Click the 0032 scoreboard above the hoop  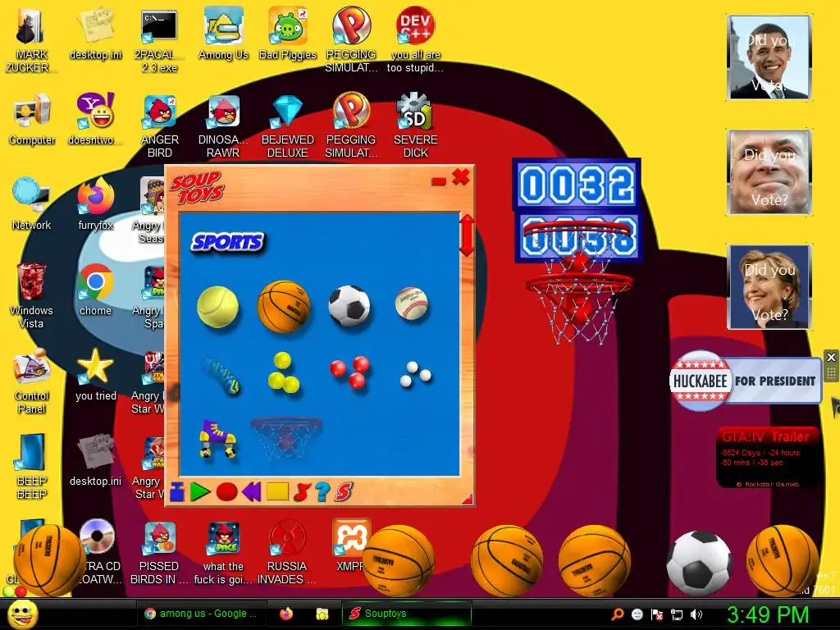tap(577, 185)
